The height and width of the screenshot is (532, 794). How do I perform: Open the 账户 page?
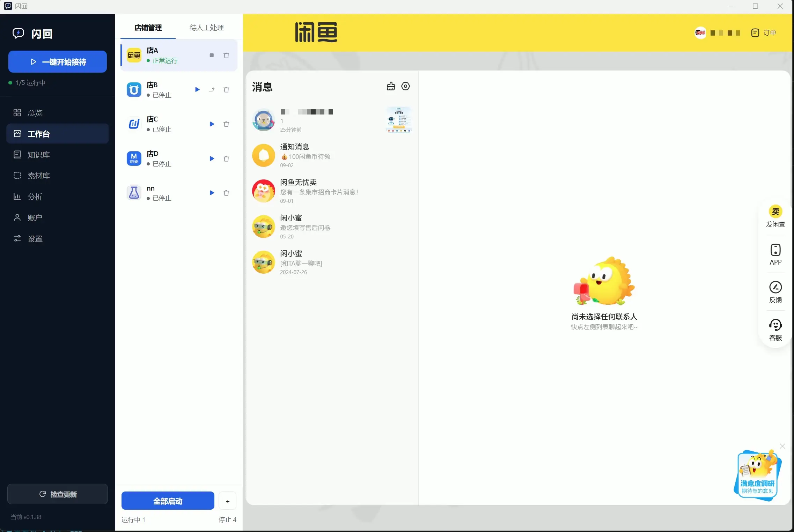coord(58,217)
